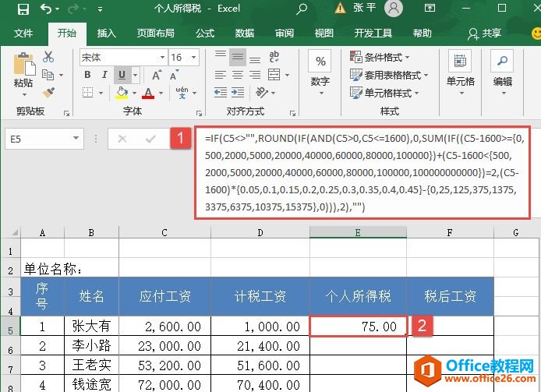Viewport: 541px width, 392px height.
Task: Cut selection with the scissors icon
Action: (48, 57)
